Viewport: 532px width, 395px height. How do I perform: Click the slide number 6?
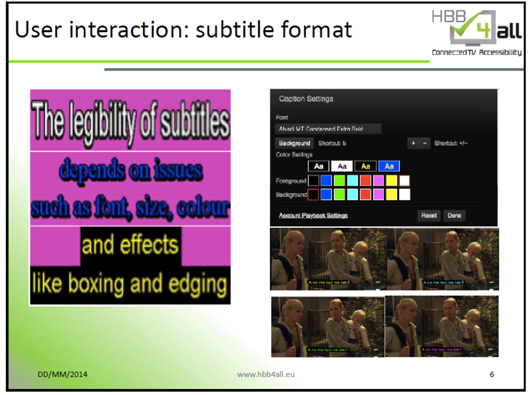click(x=492, y=374)
